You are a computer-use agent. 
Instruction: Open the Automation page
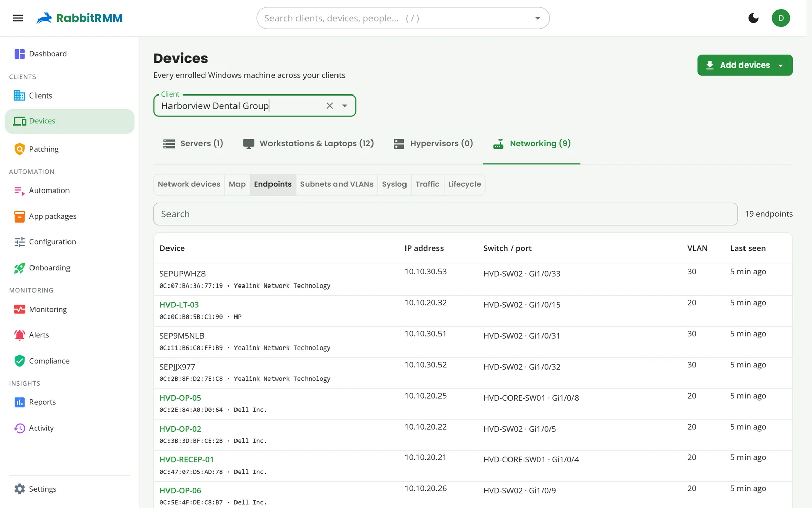point(70,190)
